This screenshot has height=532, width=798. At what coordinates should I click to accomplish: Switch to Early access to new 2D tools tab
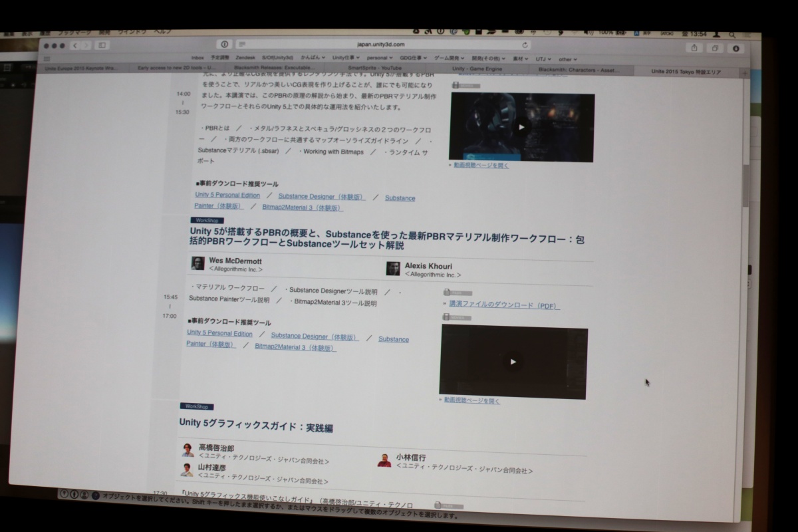click(x=177, y=67)
